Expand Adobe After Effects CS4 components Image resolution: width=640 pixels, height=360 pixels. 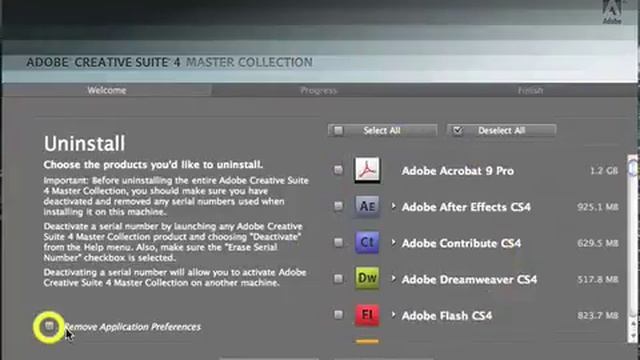[x=393, y=206]
